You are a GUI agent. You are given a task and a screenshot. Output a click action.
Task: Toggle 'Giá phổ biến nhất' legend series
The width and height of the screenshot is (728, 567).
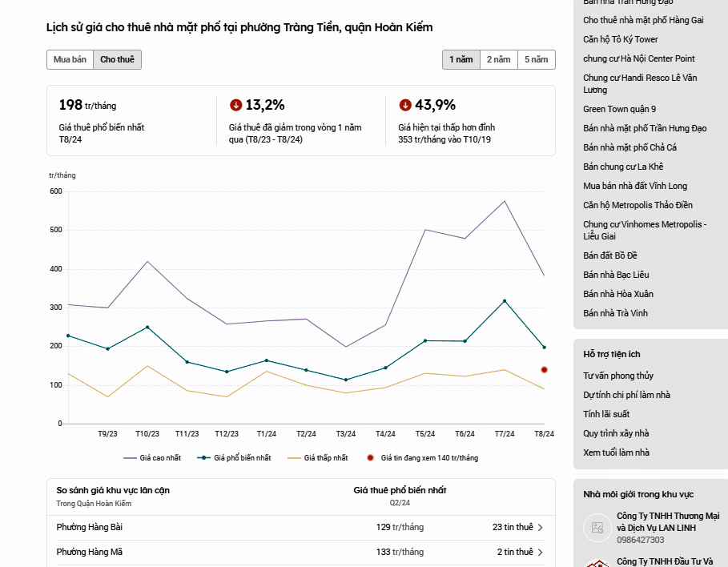coord(234,458)
